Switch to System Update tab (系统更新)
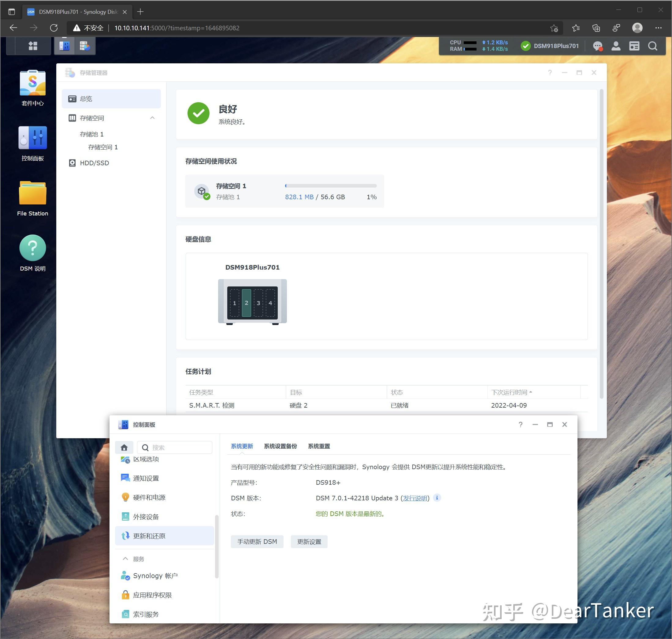This screenshot has height=639, width=672. pos(242,446)
